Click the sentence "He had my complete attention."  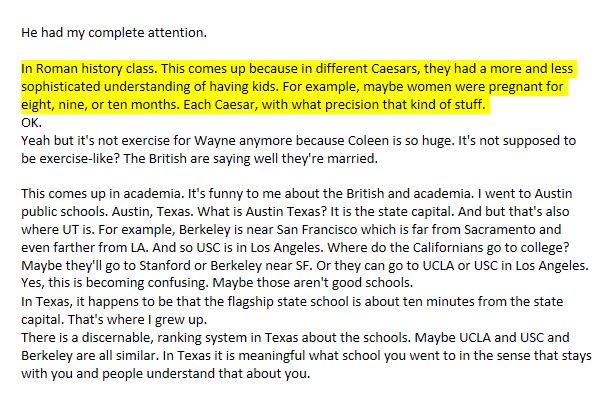[114, 33]
